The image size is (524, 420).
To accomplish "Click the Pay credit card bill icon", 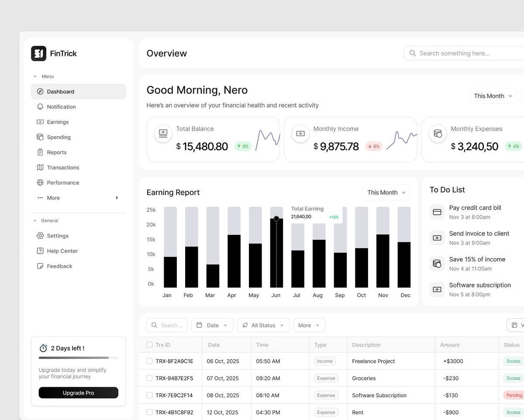I will click(x=437, y=212).
